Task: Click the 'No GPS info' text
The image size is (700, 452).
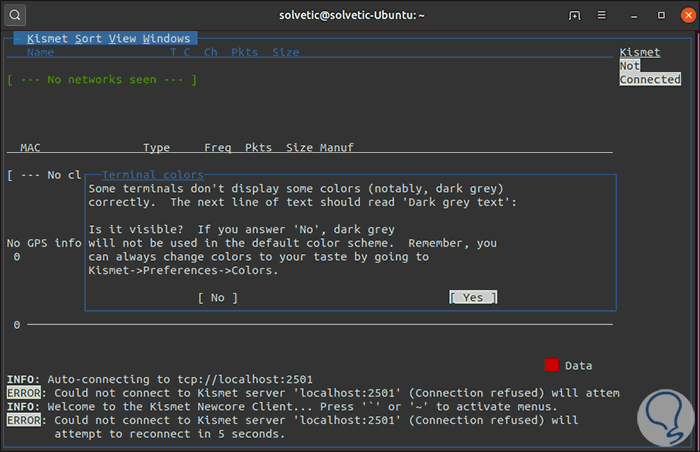Action: pos(44,243)
